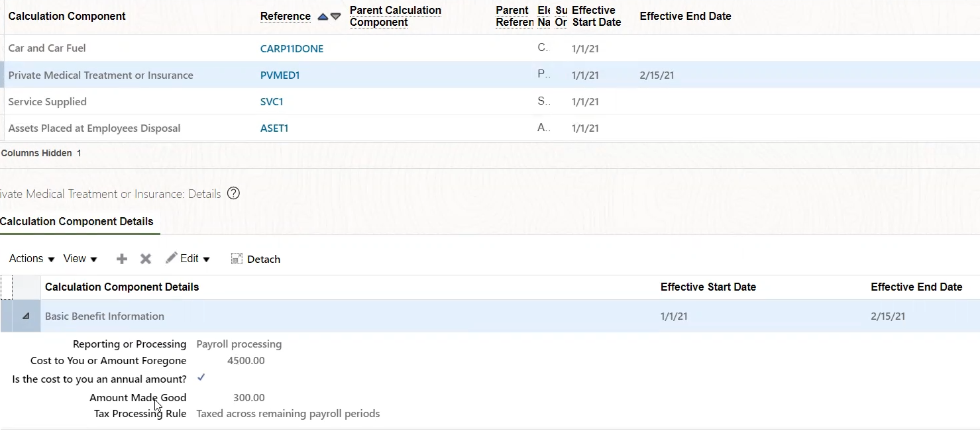Click the Edit pencil icon

(x=172, y=258)
